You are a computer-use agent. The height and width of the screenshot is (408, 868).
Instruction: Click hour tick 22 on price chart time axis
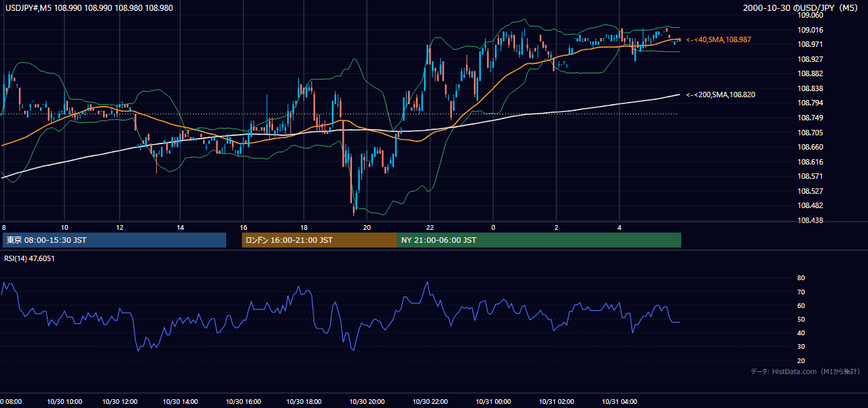click(x=430, y=227)
